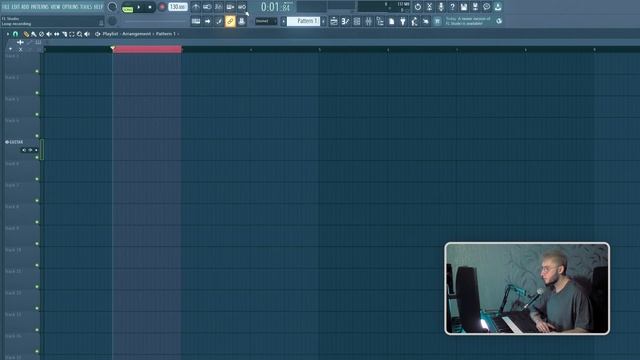This screenshot has height=360, width=640.
Task: Mute Track 6 using its green dot
Action: point(37,179)
